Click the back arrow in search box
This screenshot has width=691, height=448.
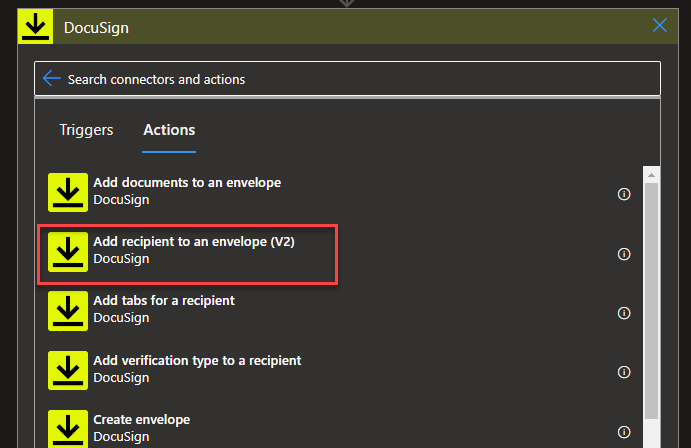(x=52, y=79)
